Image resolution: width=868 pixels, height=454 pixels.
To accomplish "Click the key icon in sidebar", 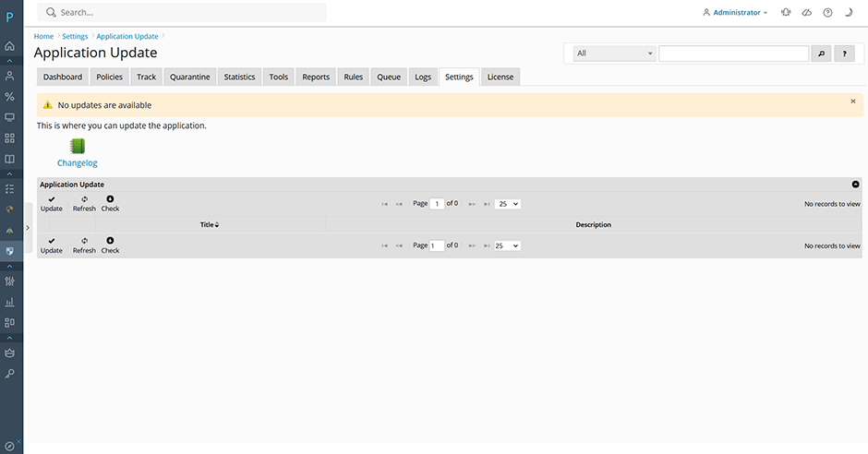I will [10, 374].
